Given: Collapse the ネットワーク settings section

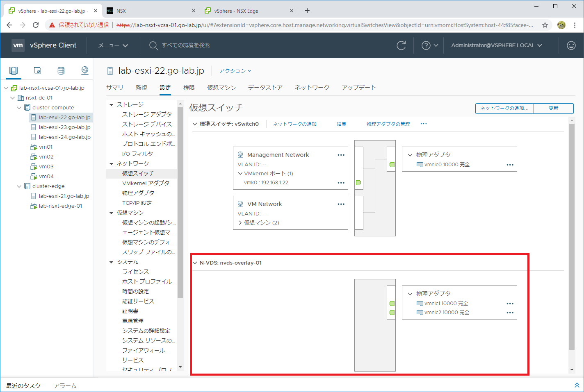Looking at the screenshot, I should tap(111, 164).
